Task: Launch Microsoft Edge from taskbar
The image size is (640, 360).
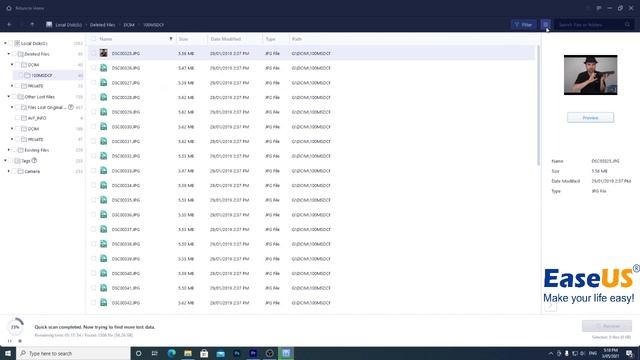Action: tap(171, 353)
